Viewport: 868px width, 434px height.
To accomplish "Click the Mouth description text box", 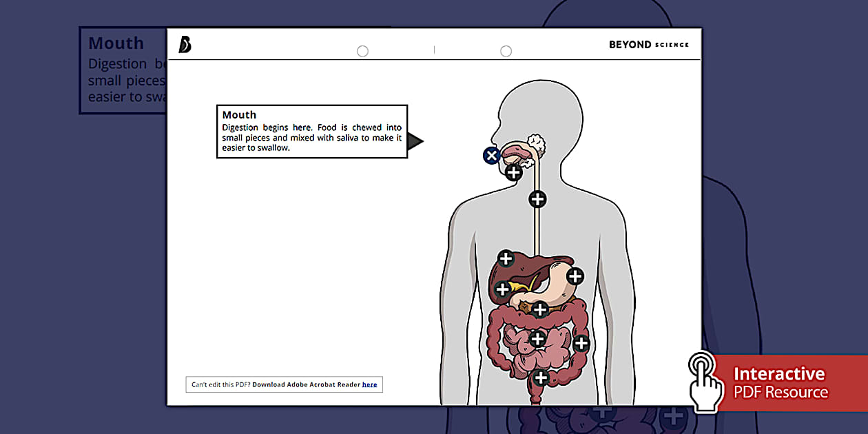I will coord(311,130).
